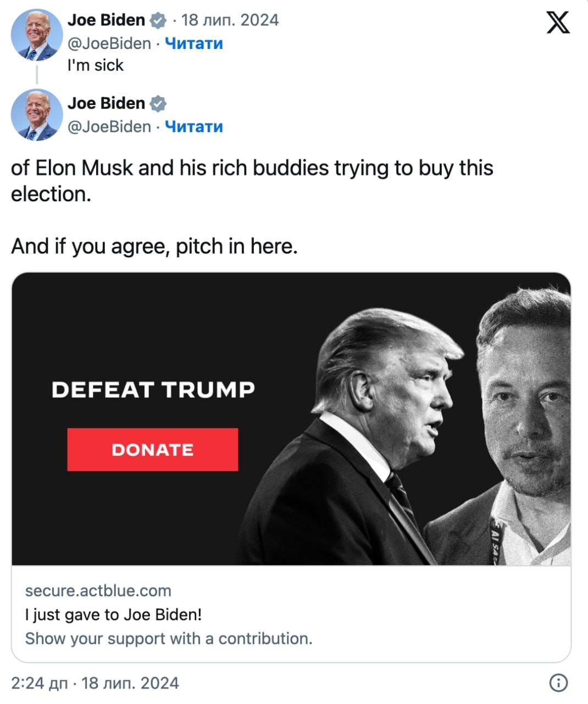Follow the secure.actblue.com link
This screenshot has width=588, height=704.
(98, 591)
